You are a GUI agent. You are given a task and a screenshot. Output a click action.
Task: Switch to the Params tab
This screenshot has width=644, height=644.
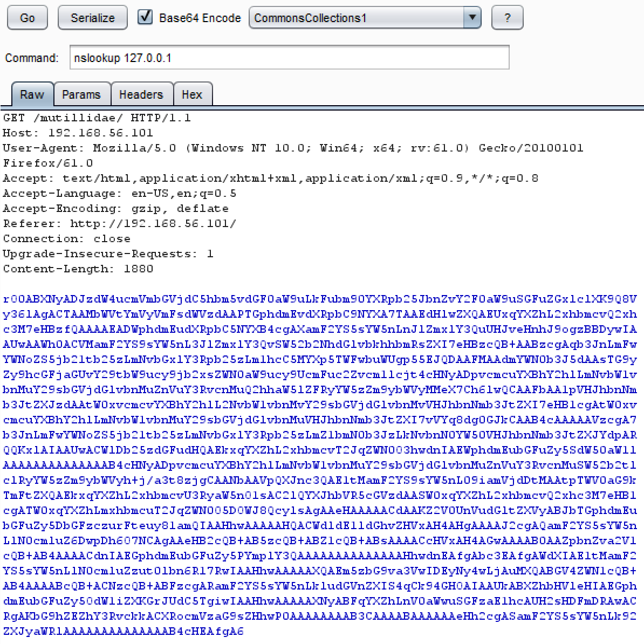pos(81,94)
